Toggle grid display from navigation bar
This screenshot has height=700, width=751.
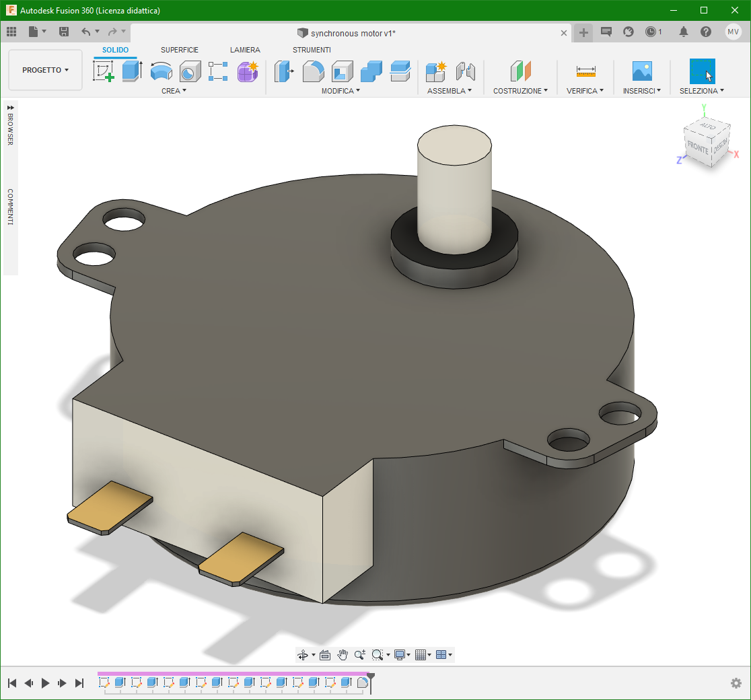coord(421,654)
